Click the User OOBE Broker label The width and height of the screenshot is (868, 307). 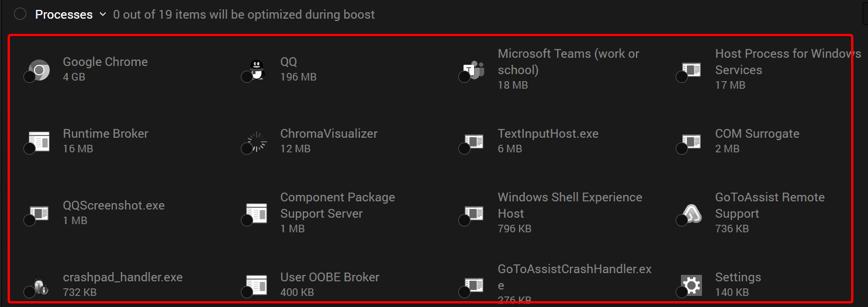click(330, 277)
